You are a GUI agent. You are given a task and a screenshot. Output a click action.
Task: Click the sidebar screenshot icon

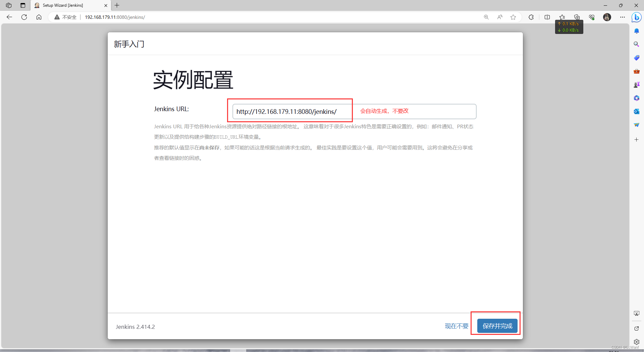[637, 313]
